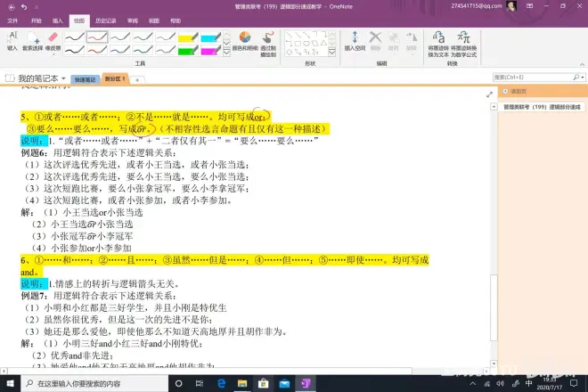Click the Insert Space tool
The width and height of the screenshot is (588, 392).
tap(355, 42)
